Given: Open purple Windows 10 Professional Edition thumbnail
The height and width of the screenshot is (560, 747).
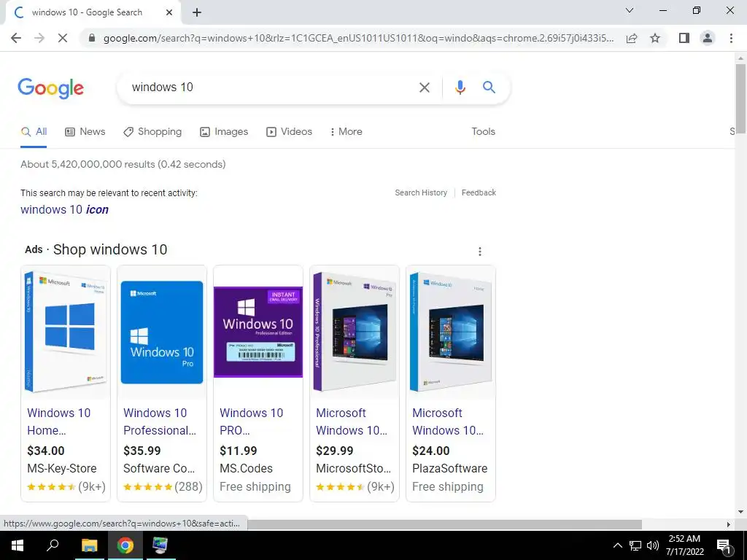Looking at the screenshot, I should [x=258, y=332].
